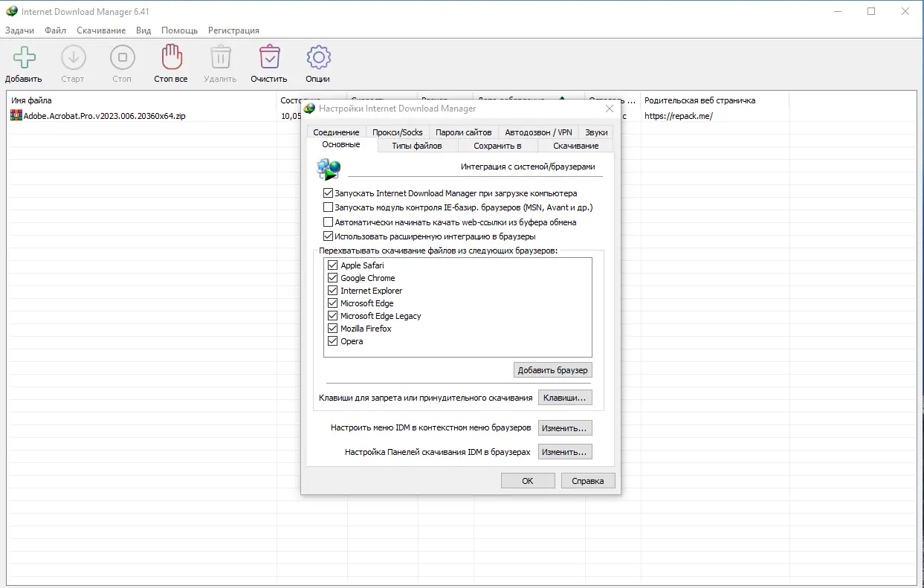Click the Стоп icon
Screen dimensions: 924x588
pyautogui.click(x=121, y=56)
